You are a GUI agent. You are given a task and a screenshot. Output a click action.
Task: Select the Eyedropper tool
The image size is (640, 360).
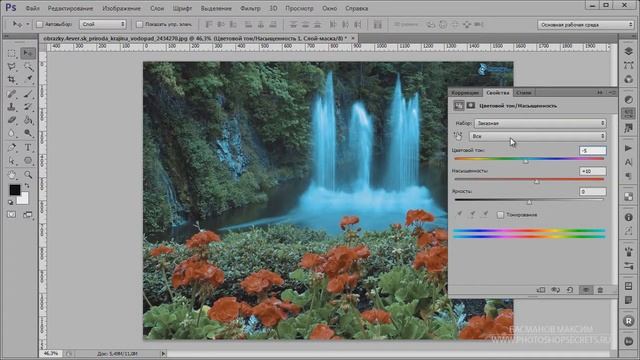(28, 80)
